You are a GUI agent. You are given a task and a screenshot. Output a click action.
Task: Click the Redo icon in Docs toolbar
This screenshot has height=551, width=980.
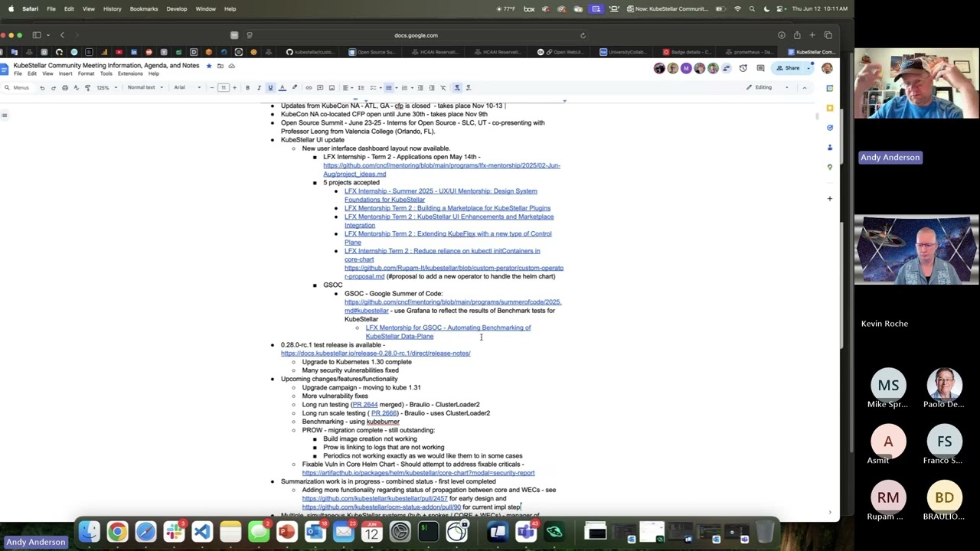point(53,87)
